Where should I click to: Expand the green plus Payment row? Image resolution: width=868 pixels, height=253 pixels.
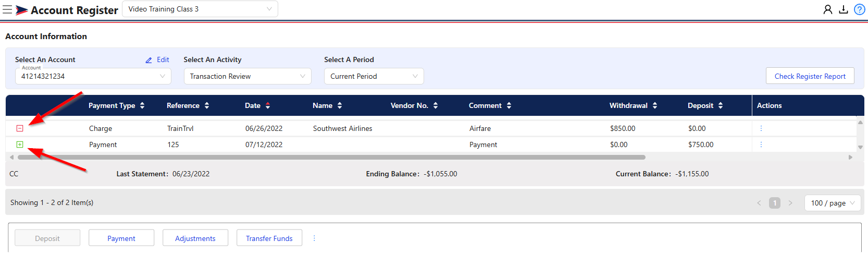[20, 144]
